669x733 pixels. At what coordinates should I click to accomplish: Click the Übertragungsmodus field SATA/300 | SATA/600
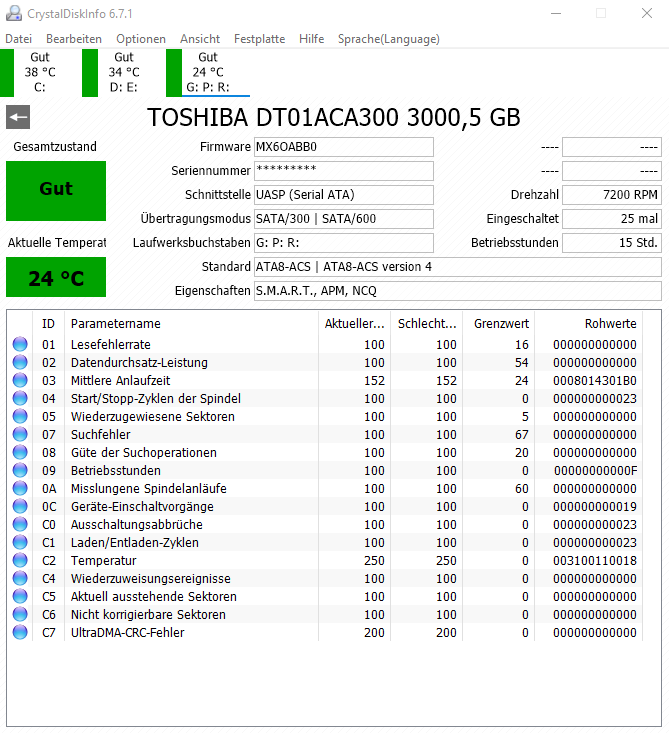(344, 219)
